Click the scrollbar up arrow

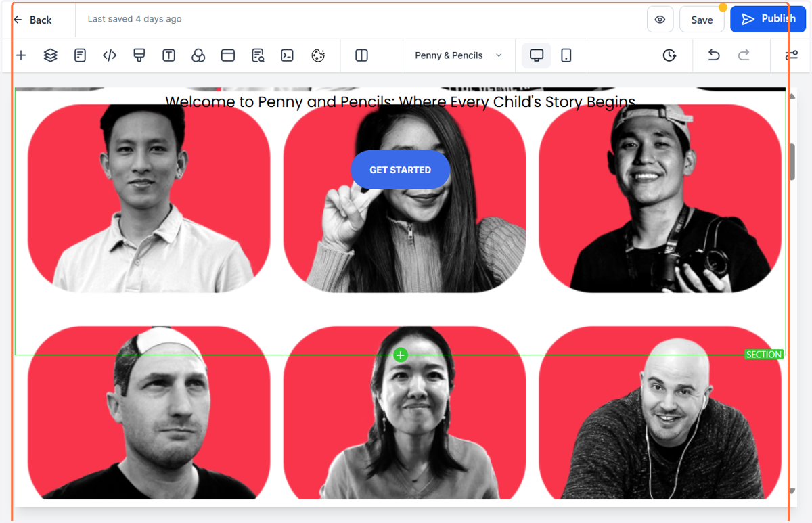pos(792,97)
